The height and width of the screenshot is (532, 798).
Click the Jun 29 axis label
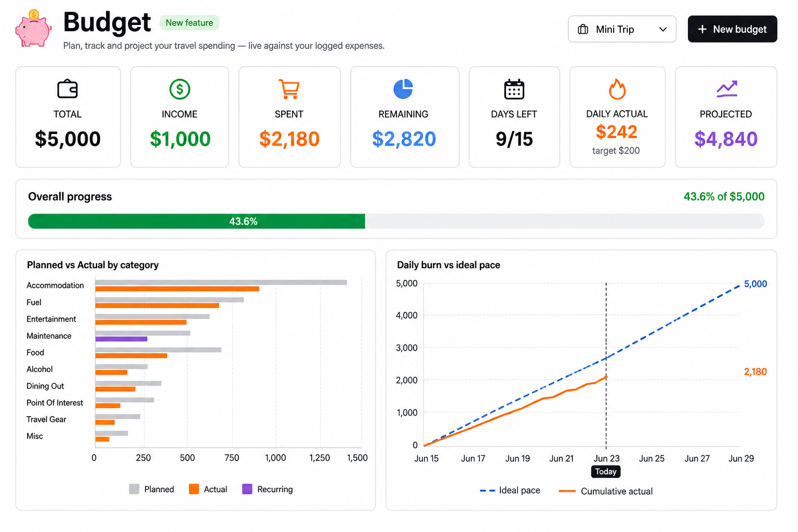[741, 458]
